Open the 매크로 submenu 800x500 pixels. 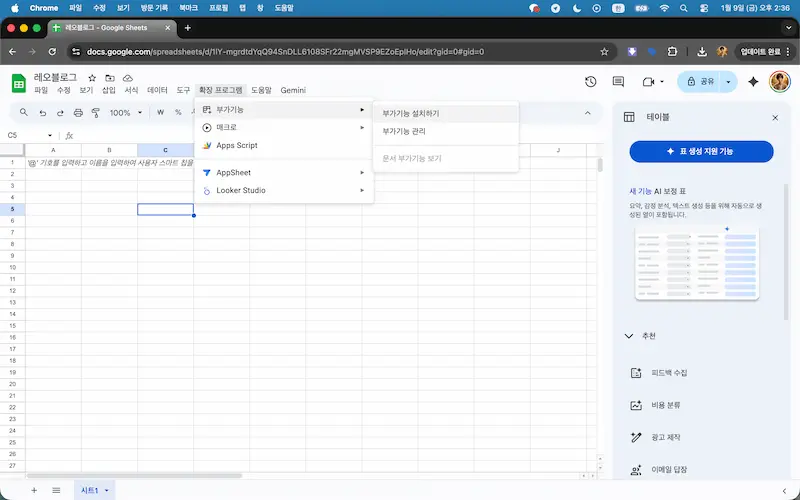pyautogui.click(x=284, y=128)
